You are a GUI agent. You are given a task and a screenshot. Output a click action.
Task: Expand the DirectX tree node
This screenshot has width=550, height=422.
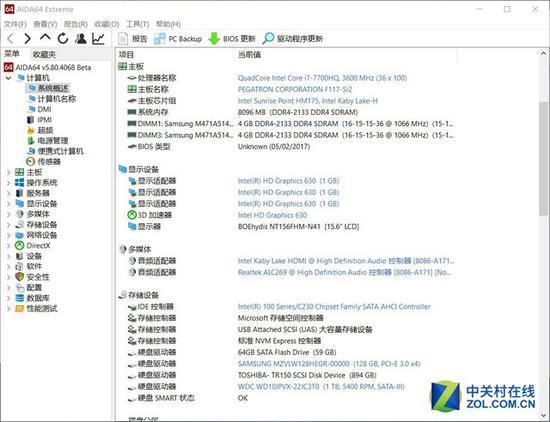tap(8, 246)
